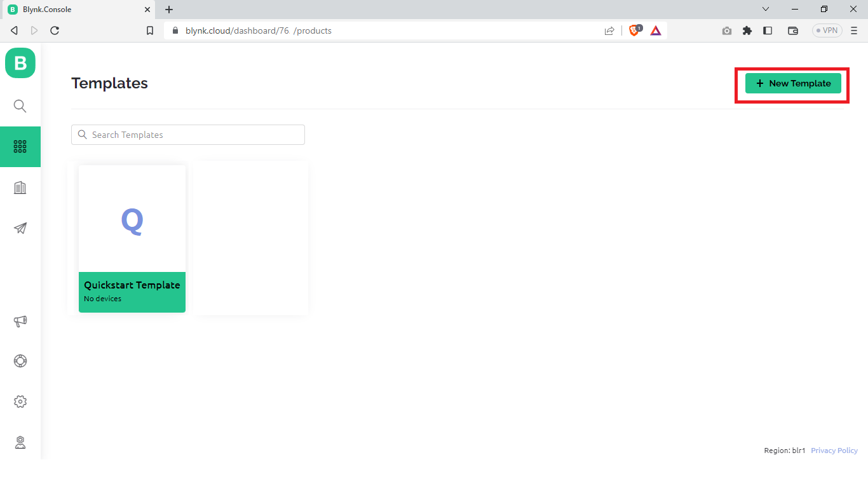This screenshot has width=868, height=488.
Task: Click the Blynk logo in the sidebar
Action: [20, 63]
